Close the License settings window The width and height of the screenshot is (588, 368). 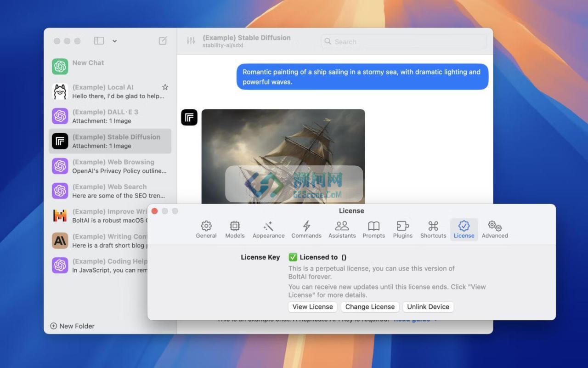click(x=155, y=211)
